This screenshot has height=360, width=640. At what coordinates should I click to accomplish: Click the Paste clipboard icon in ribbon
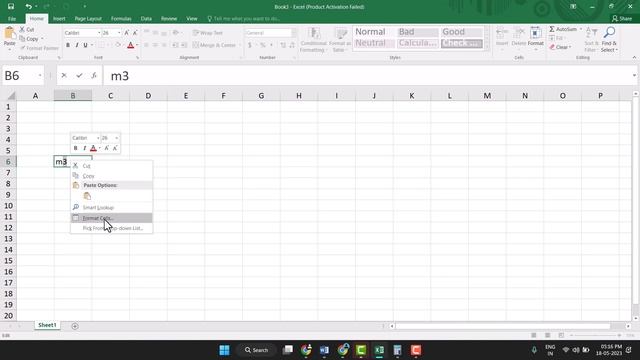tap(9, 33)
